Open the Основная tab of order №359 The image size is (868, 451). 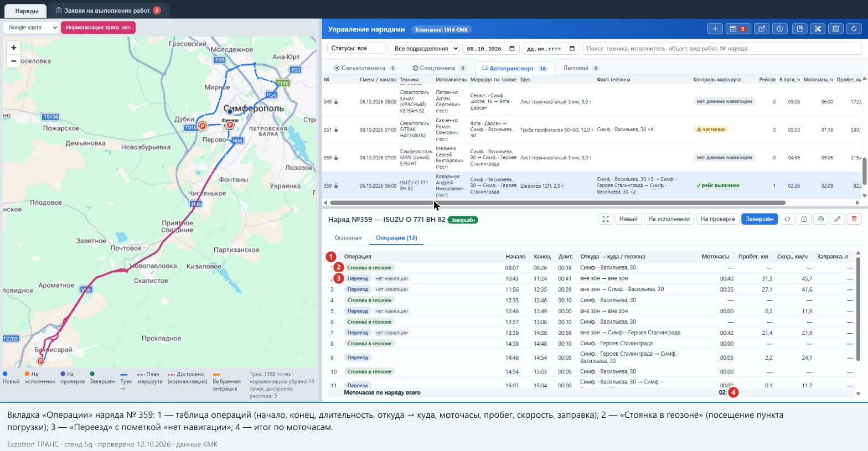[x=348, y=238]
